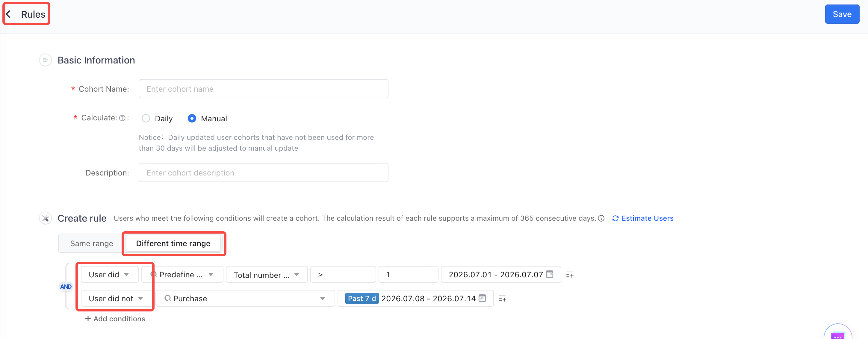The width and height of the screenshot is (868, 339).
Task: Click calendar icon for 2026.07.07 range
Action: click(550, 274)
